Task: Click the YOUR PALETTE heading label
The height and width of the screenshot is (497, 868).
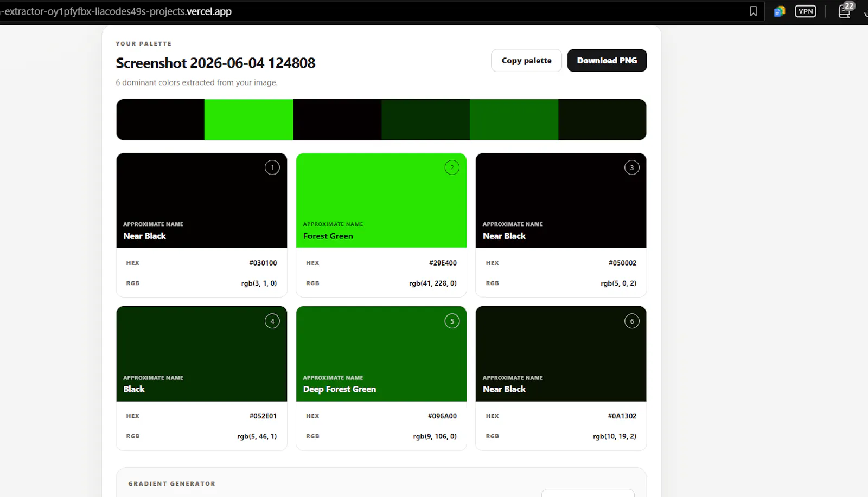Action: pyautogui.click(x=144, y=43)
